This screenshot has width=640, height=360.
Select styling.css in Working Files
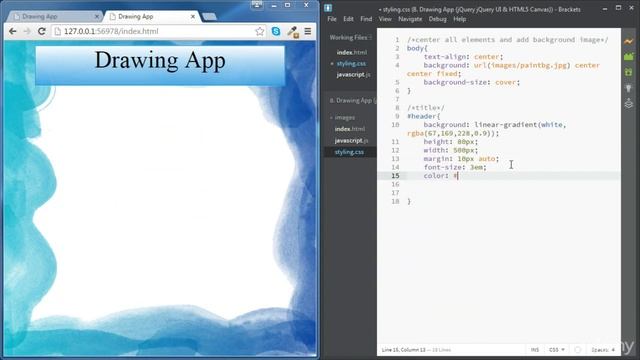[x=351, y=64]
